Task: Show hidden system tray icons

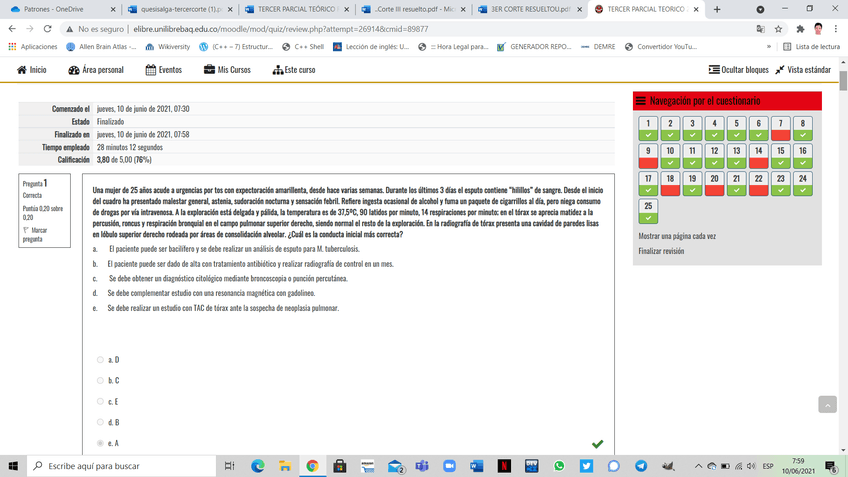Action: pyautogui.click(x=698, y=466)
